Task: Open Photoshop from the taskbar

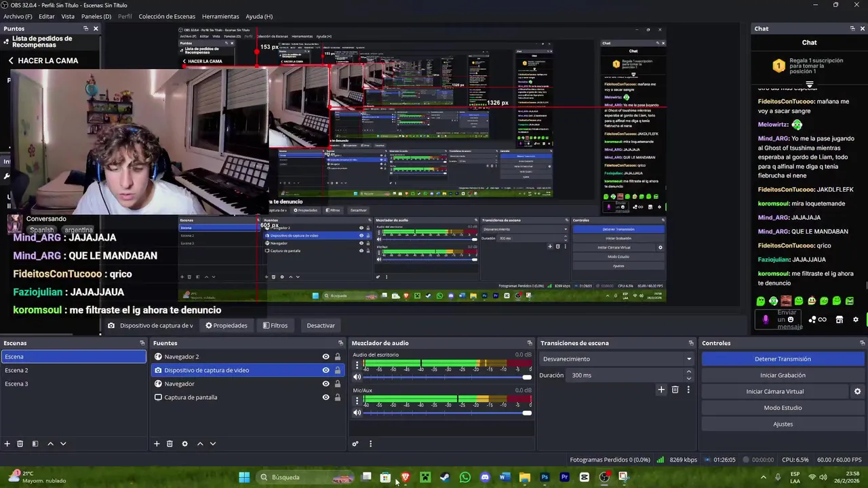Action: (x=545, y=477)
